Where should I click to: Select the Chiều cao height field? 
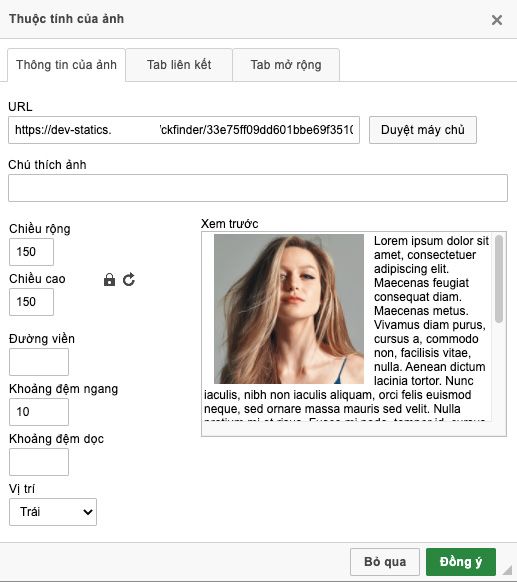(x=31, y=302)
